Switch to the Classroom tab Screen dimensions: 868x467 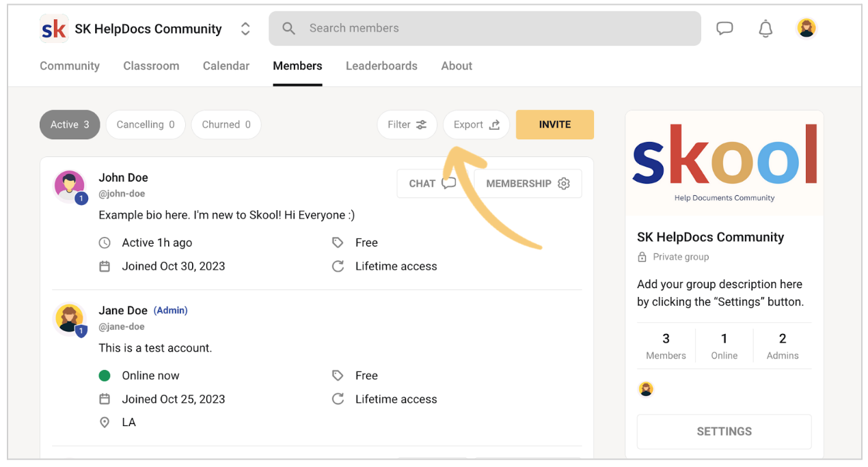151,66
